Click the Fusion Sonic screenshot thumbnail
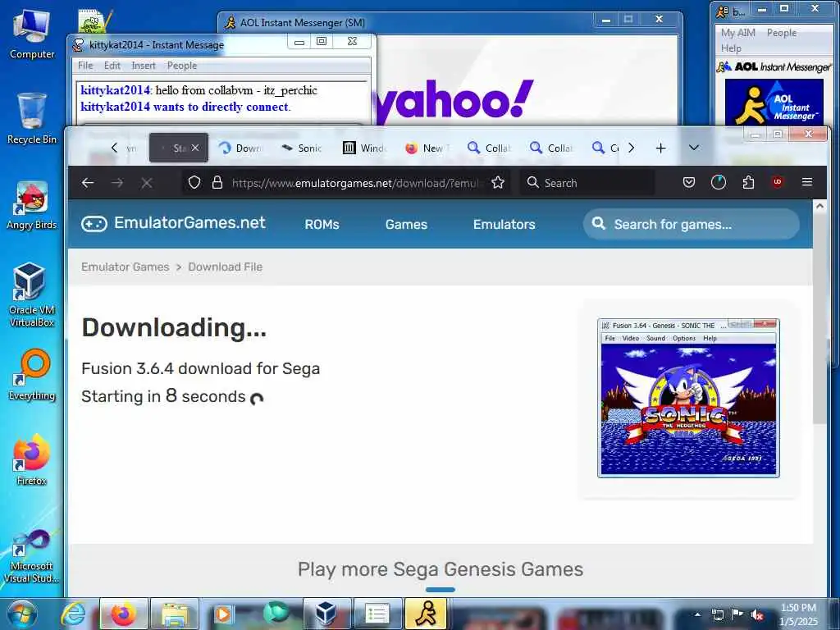 (x=688, y=398)
